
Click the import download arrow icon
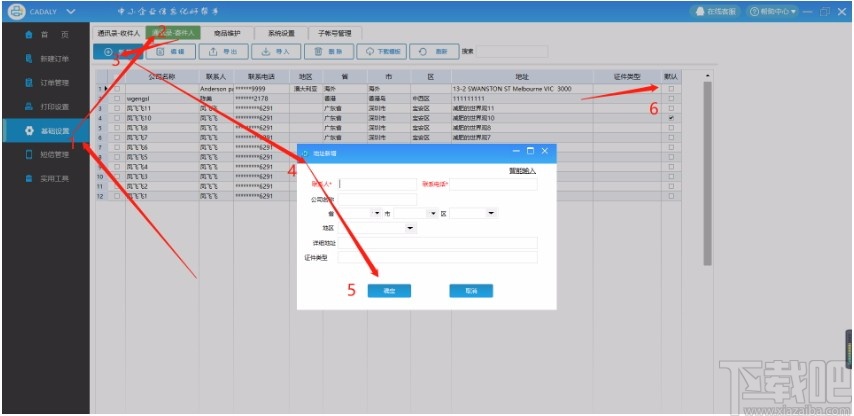coord(266,52)
